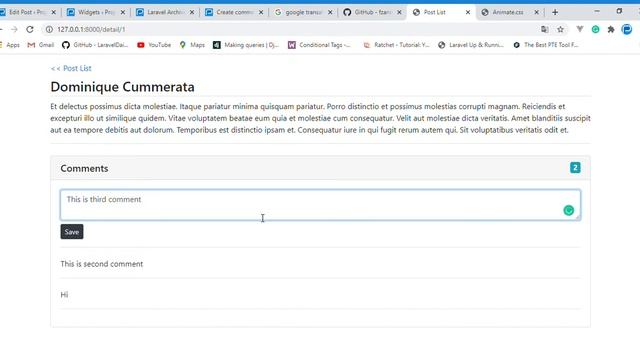
Task: Open the translate page icon
Action: tap(544, 29)
